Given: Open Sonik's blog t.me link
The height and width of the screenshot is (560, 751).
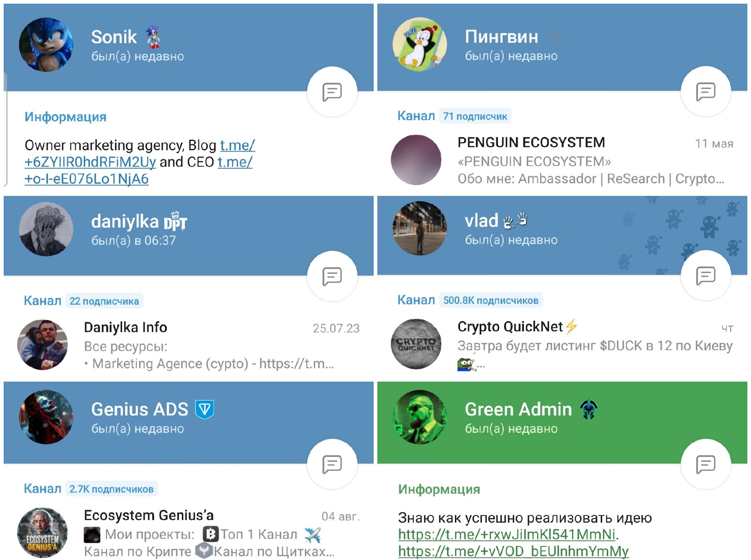Looking at the screenshot, I should click(140, 153).
